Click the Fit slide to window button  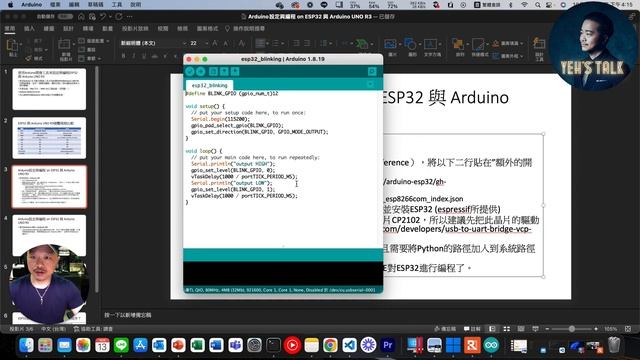(x=628, y=329)
